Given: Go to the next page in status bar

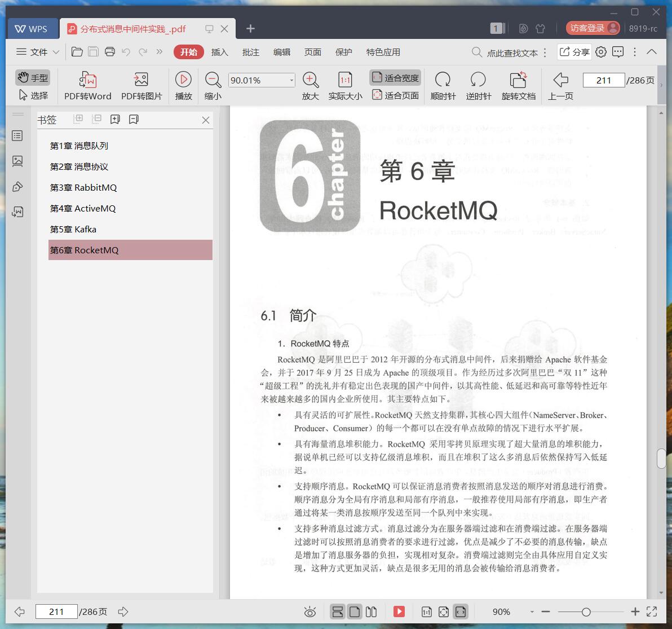Looking at the screenshot, I should tap(123, 612).
